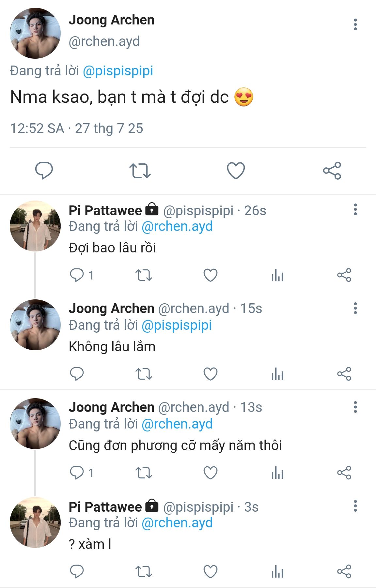This screenshot has width=376, height=588.
Task: Reply to "Cũng đơn phương cỡ mấy năm thôi"
Action: 77,473
